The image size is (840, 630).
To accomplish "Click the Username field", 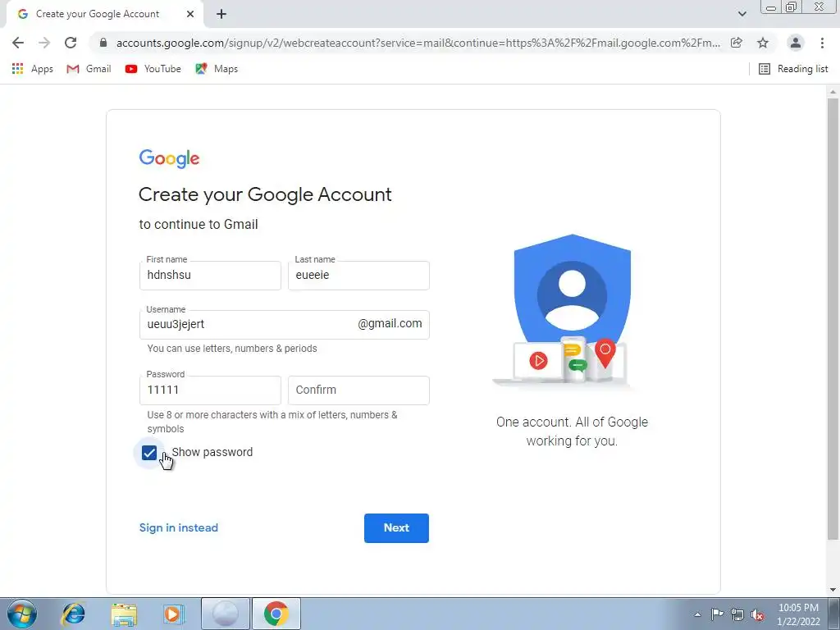I will click(x=285, y=325).
